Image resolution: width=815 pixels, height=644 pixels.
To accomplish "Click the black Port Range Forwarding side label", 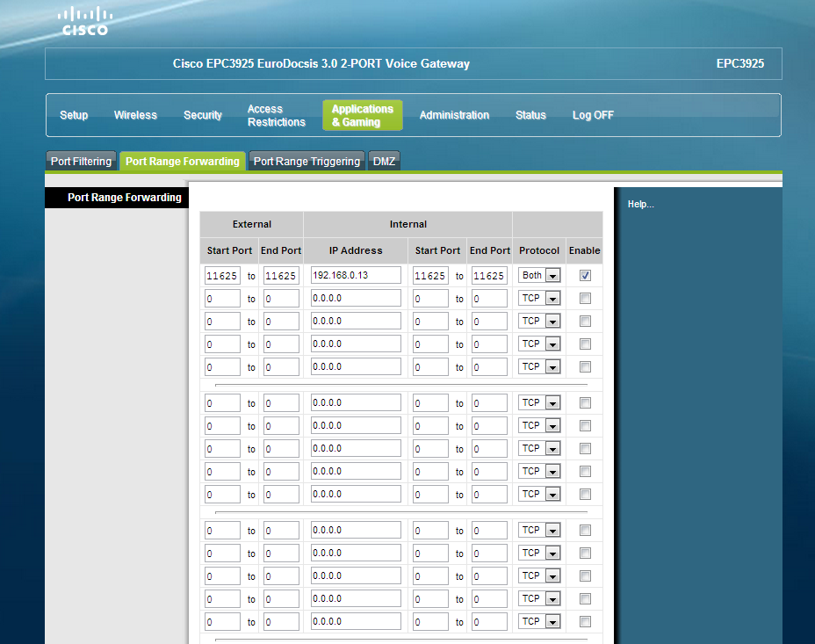I will pos(117,198).
